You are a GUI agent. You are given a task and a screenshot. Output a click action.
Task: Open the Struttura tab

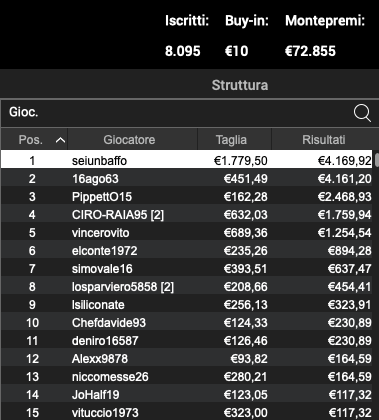240,85
